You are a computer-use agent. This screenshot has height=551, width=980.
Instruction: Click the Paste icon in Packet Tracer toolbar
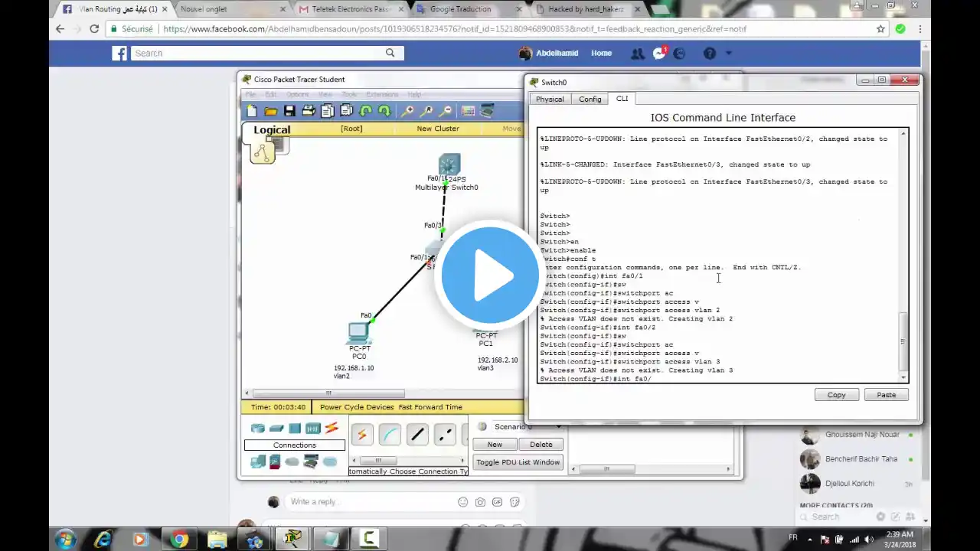(346, 111)
